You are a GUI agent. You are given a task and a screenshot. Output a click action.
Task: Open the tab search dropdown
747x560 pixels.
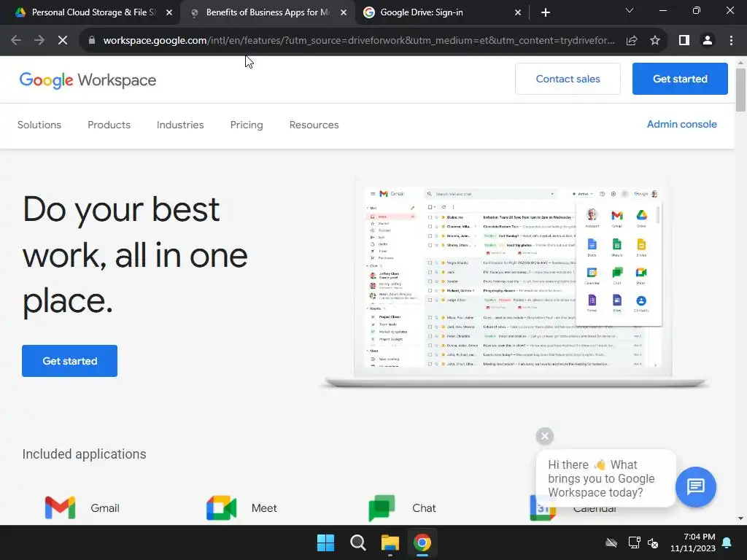click(630, 10)
